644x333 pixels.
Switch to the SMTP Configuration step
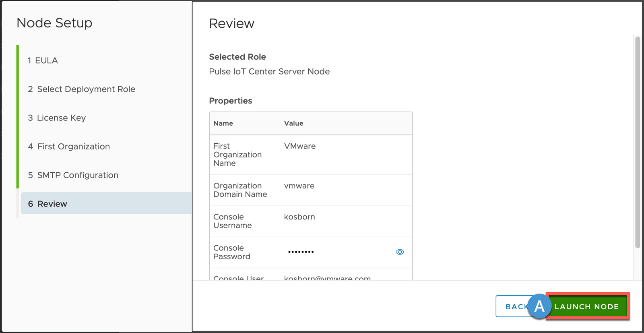click(73, 175)
